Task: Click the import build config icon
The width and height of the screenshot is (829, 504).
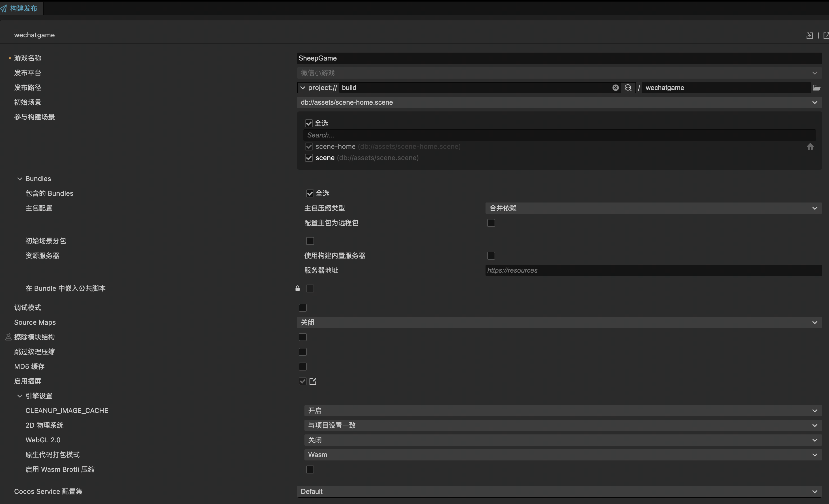Action: [809, 35]
